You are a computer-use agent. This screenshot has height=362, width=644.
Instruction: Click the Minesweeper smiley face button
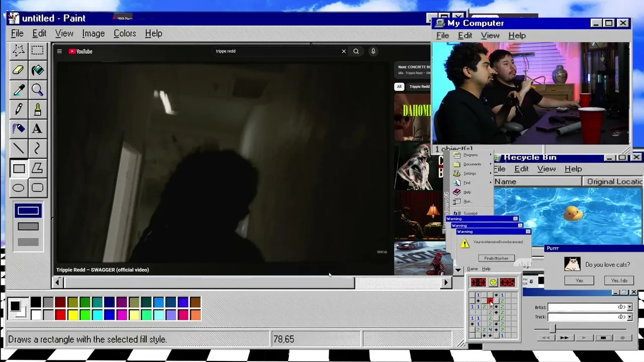[493, 283]
